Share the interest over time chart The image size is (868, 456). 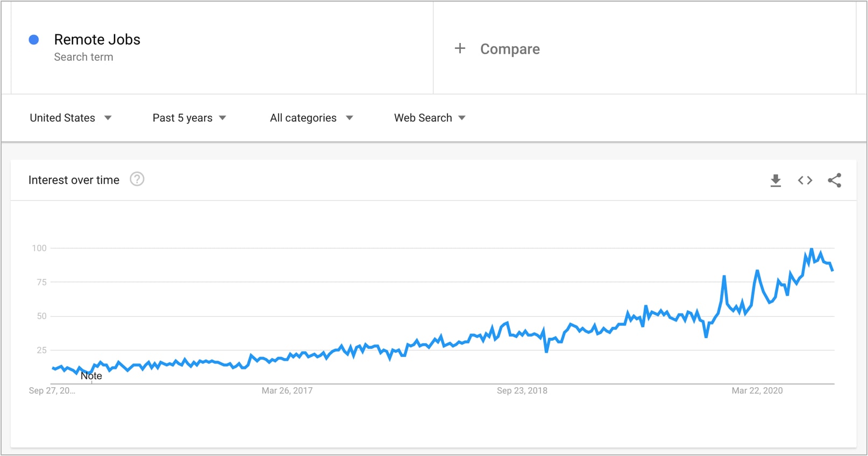click(835, 181)
